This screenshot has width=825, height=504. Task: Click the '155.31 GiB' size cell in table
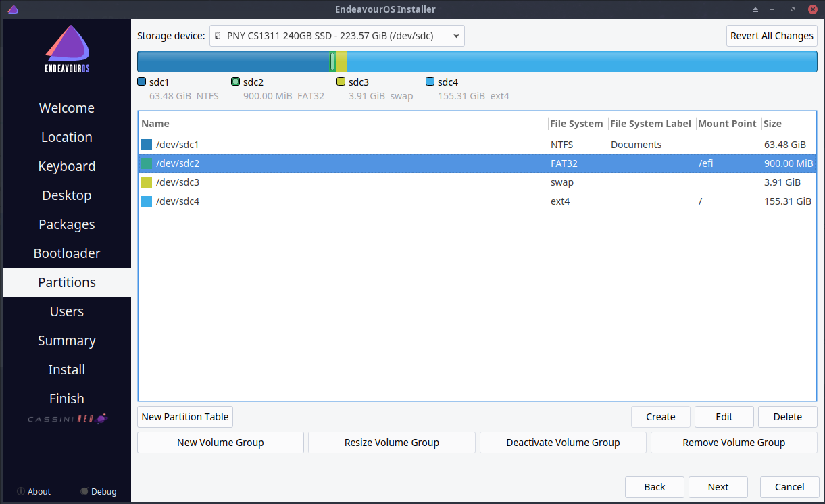click(787, 201)
